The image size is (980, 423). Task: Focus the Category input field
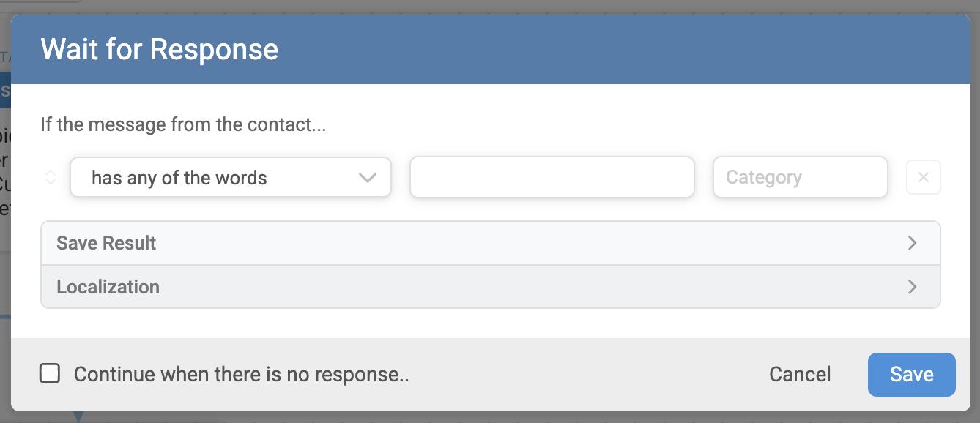pos(801,177)
